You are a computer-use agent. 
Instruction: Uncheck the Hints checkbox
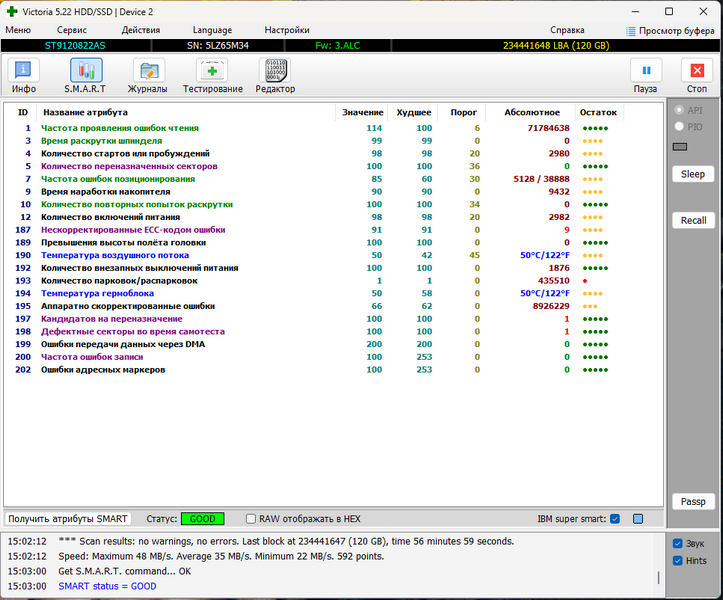coord(677,561)
